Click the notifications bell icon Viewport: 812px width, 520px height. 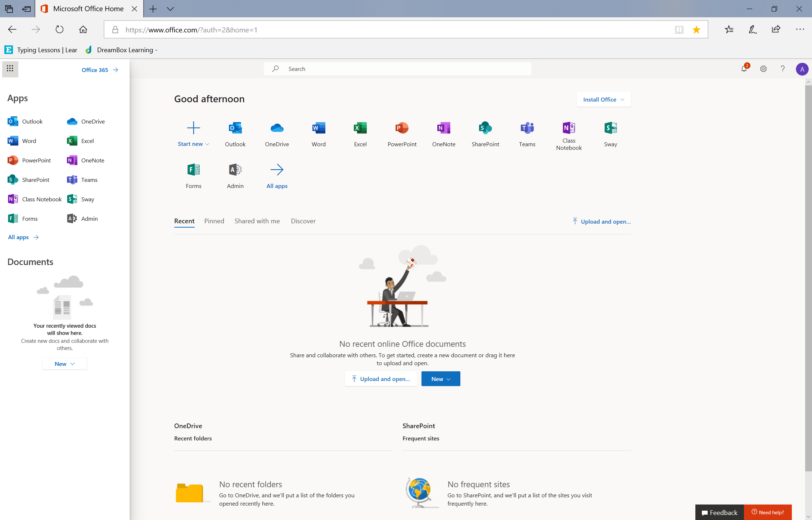744,69
